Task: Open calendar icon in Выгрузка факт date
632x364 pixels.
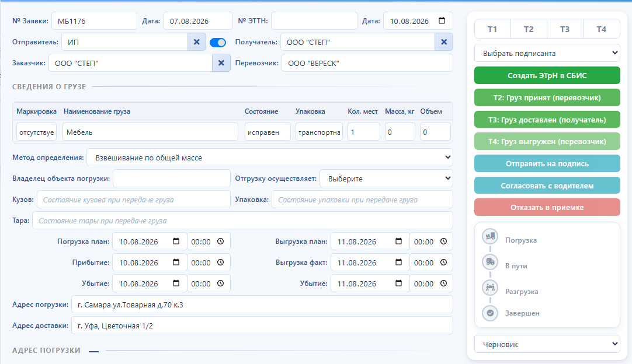Action: pos(398,262)
